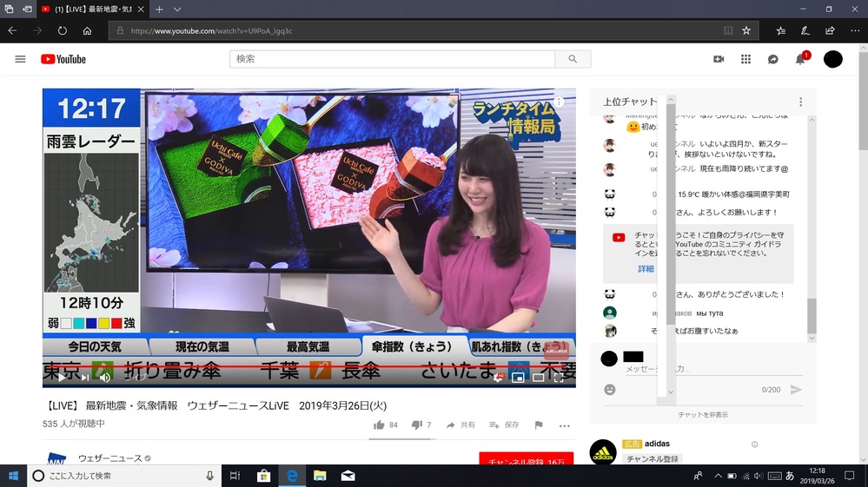Open the create video camera icon

tap(719, 59)
